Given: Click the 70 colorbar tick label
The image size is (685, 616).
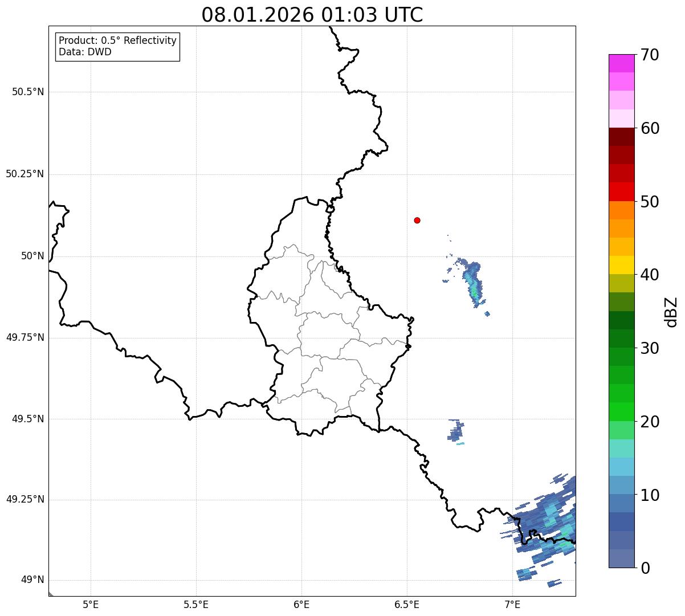Looking at the screenshot, I should [650, 55].
